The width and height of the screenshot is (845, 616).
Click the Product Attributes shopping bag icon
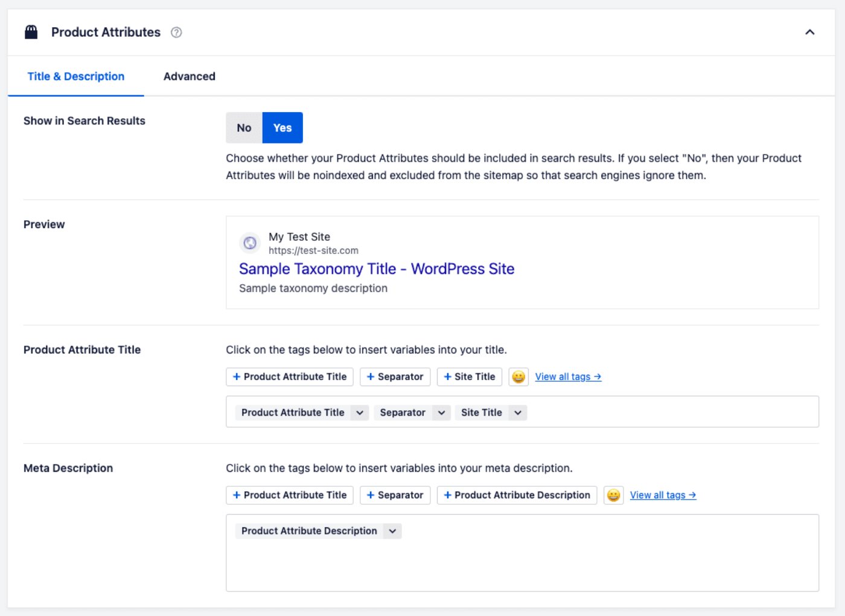(x=31, y=32)
